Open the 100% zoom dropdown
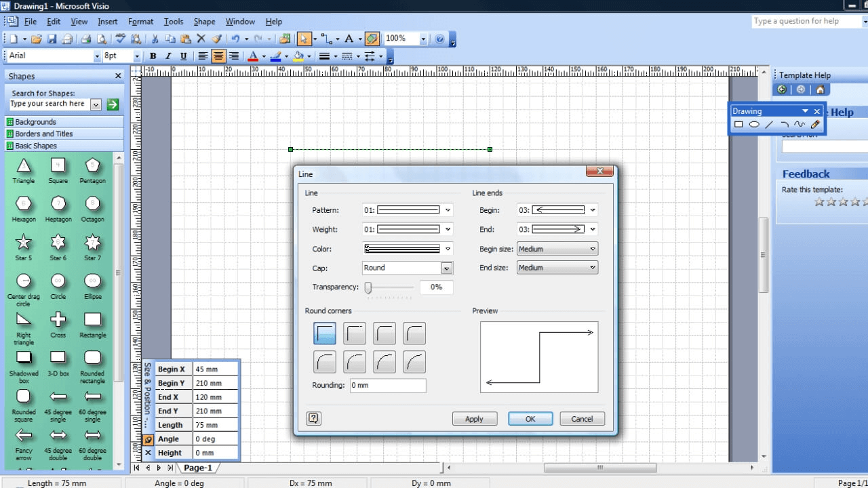Screen dimensions: 868x488 [x=423, y=39]
